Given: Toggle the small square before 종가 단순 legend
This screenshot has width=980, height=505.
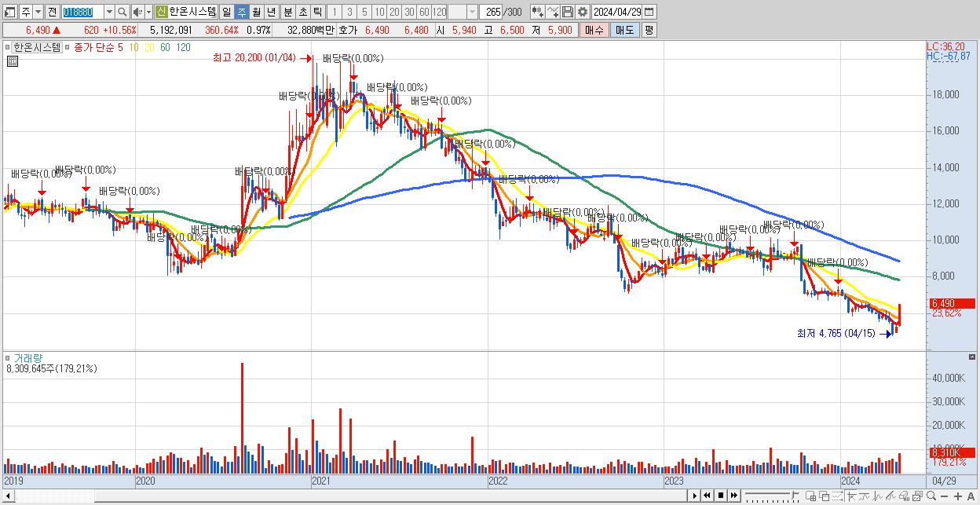Looking at the screenshot, I should [x=68, y=47].
